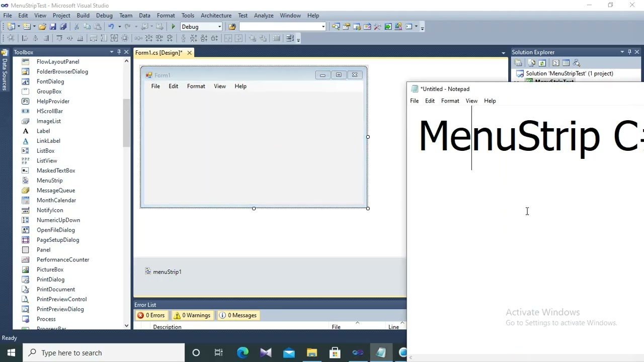Image resolution: width=644 pixels, height=362 pixels.
Task: Open Solution Explorer window position dropdown arrow
Action: [x=622, y=52]
